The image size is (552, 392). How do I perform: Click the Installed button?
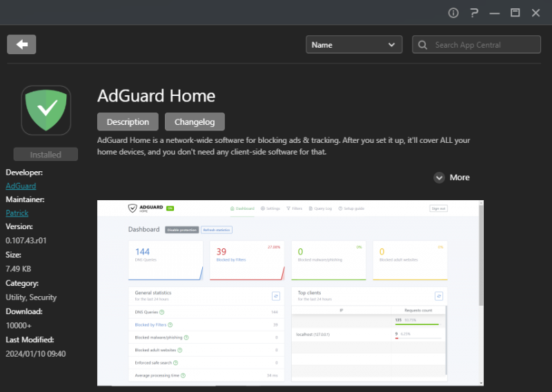(46, 155)
